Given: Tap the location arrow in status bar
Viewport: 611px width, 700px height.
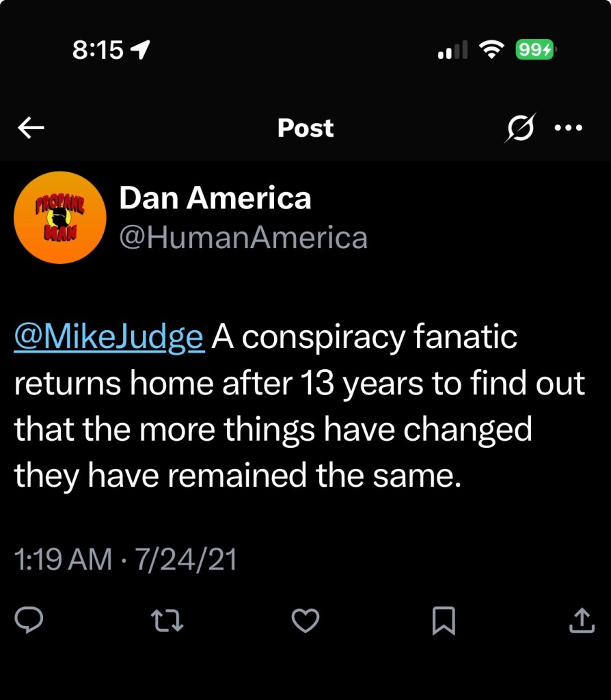Looking at the screenshot, I should 140,49.
